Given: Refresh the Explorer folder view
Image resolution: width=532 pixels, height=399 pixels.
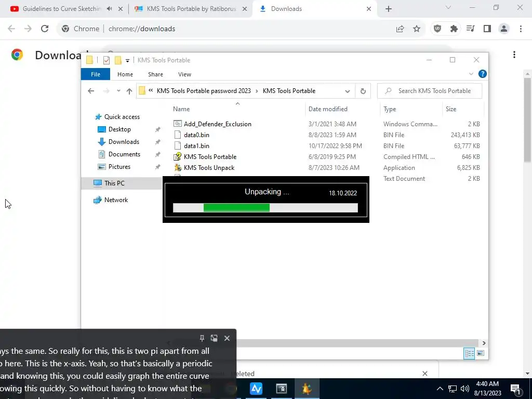Looking at the screenshot, I should 363,91.
